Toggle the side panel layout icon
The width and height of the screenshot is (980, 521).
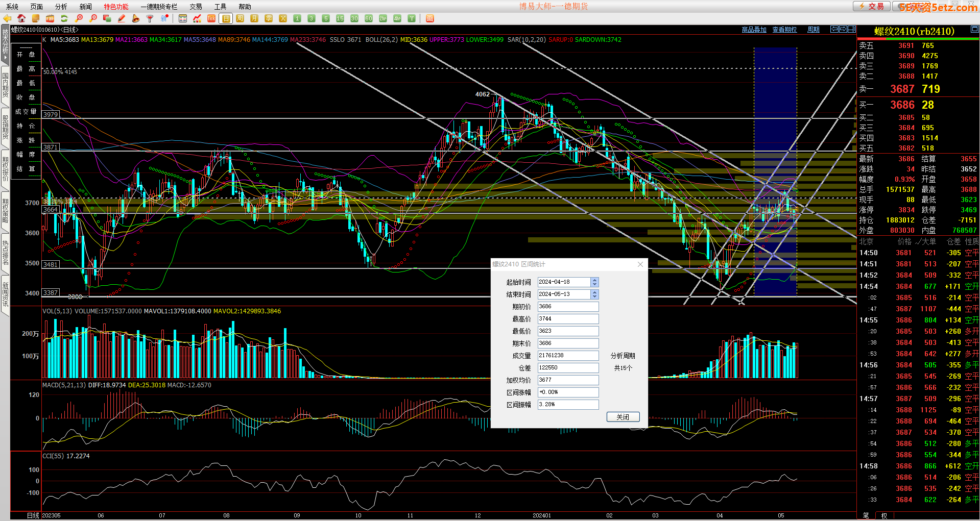852,29
